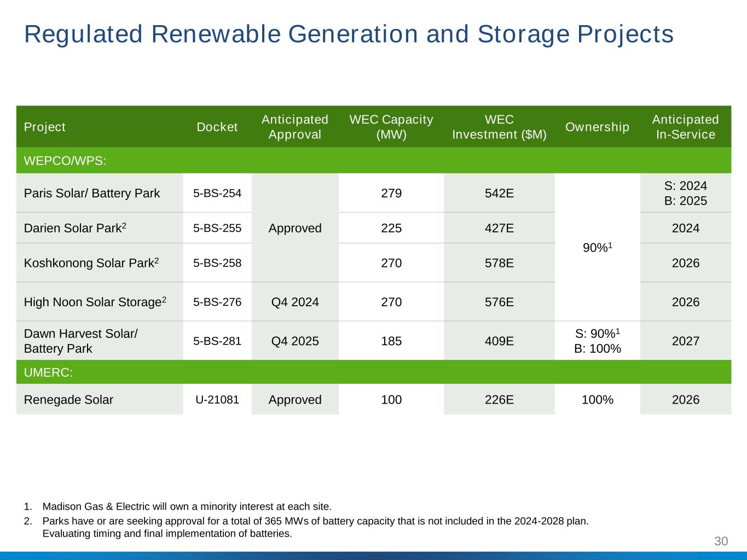Select the Anticipated In-Service header

click(x=685, y=127)
